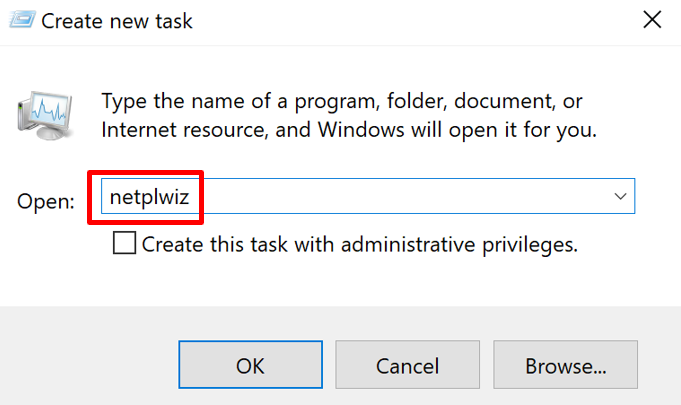
Task: Click the 'Open:' label
Action: (46, 201)
